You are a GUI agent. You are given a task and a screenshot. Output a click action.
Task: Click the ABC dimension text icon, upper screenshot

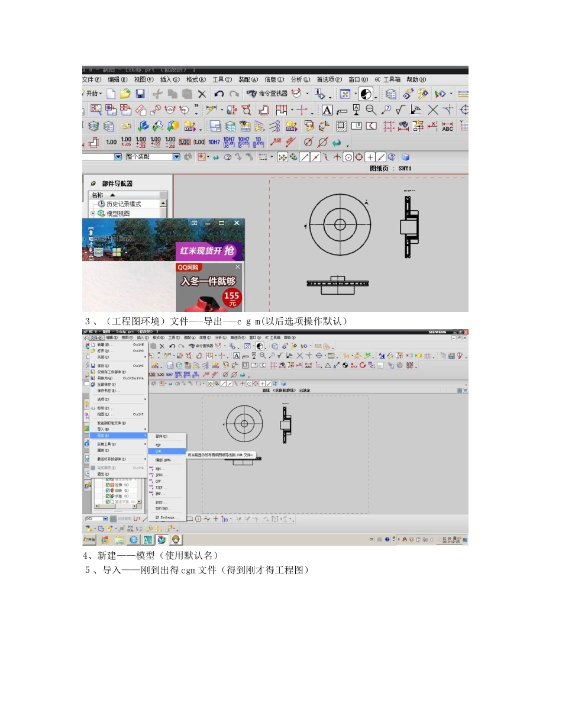(448, 125)
